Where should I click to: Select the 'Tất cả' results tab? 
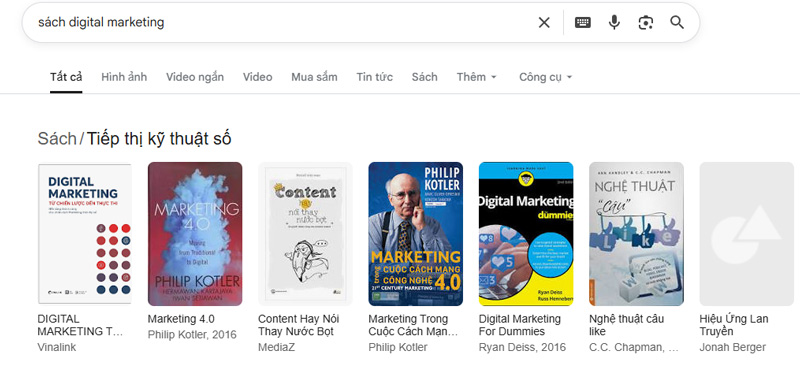(66, 77)
